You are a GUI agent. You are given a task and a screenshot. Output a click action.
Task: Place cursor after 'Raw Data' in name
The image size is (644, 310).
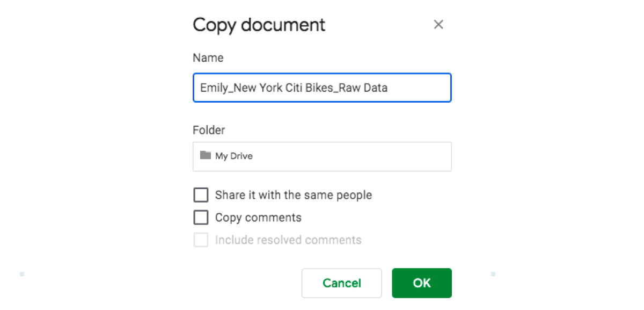[x=387, y=88]
